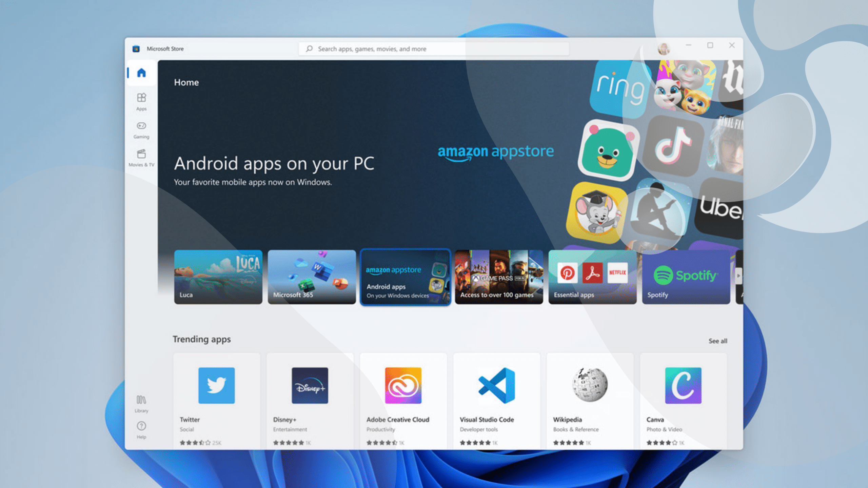
Task: Open the Library in sidebar
Action: coord(141,404)
